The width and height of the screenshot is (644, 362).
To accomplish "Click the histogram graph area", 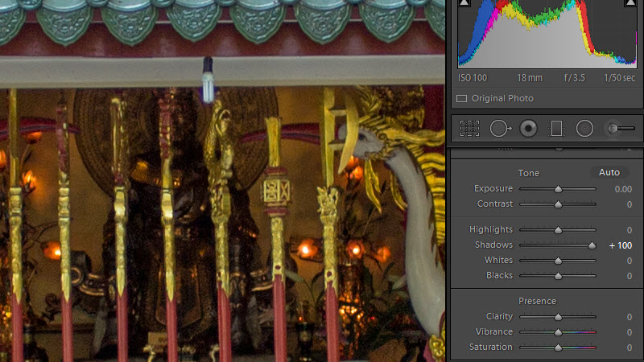I will click(x=546, y=36).
